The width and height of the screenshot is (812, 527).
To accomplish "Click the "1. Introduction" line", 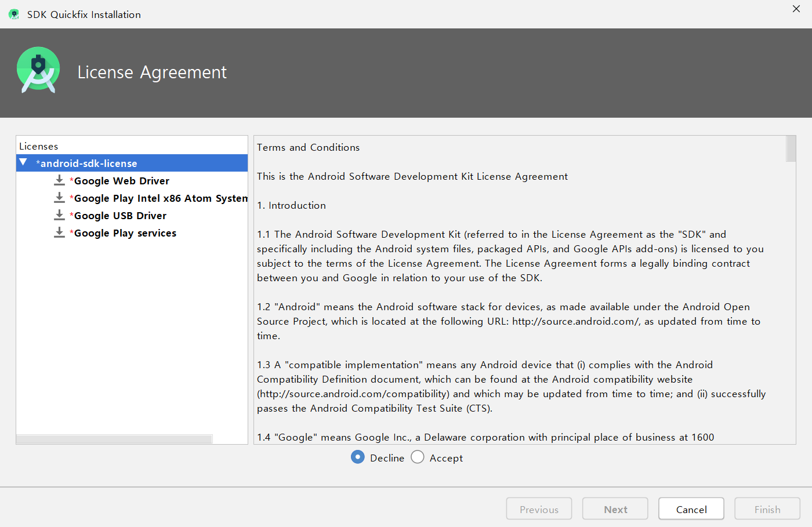I will [x=291, y=205].
